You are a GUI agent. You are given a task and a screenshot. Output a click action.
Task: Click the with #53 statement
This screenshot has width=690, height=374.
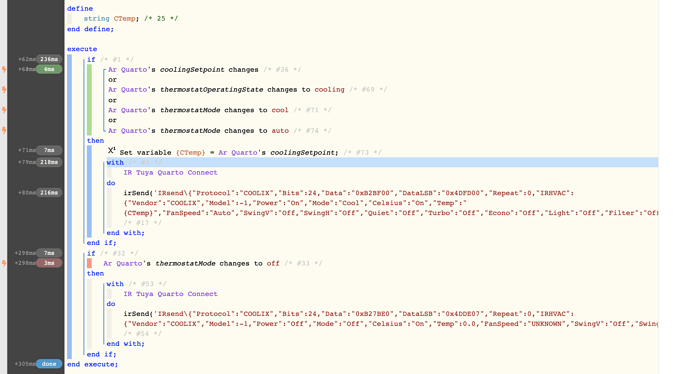136,284
